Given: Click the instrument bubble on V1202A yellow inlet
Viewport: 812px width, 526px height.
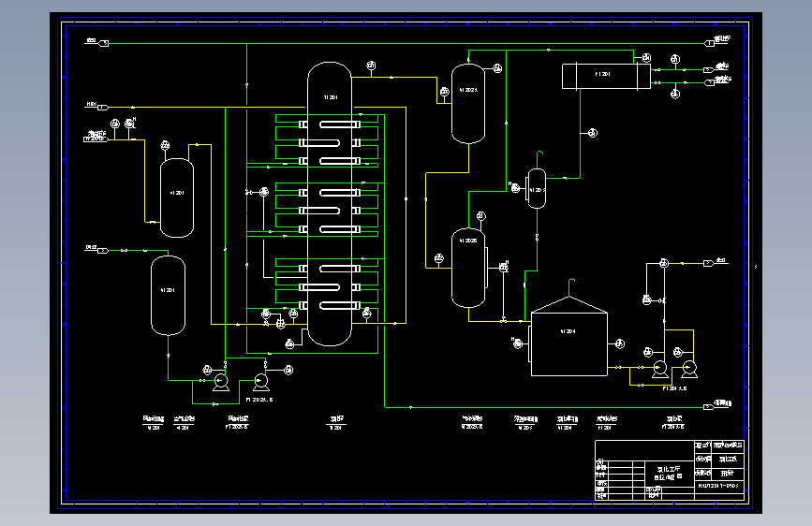Looking at the screenshot, I should [444, 92].
